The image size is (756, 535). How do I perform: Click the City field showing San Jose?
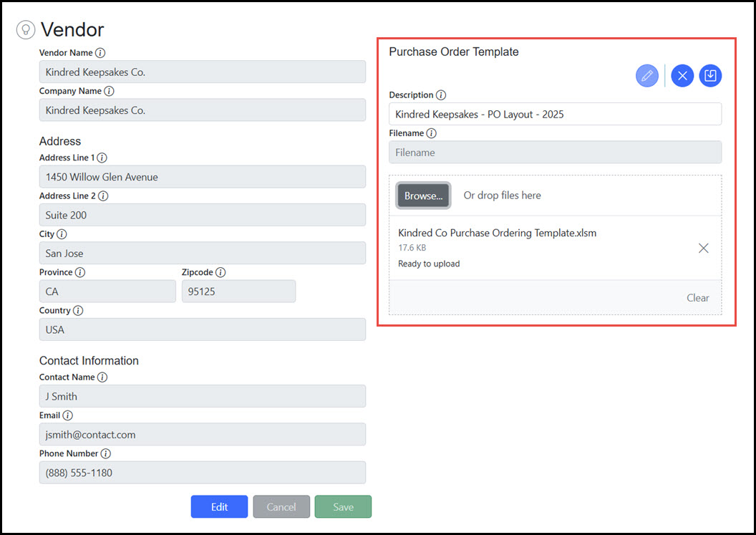202,254
